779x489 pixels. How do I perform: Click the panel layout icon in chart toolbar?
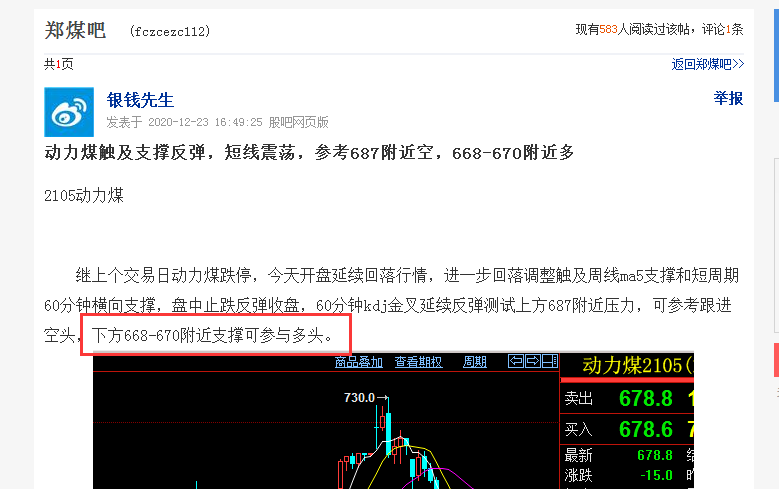point(549,361)
